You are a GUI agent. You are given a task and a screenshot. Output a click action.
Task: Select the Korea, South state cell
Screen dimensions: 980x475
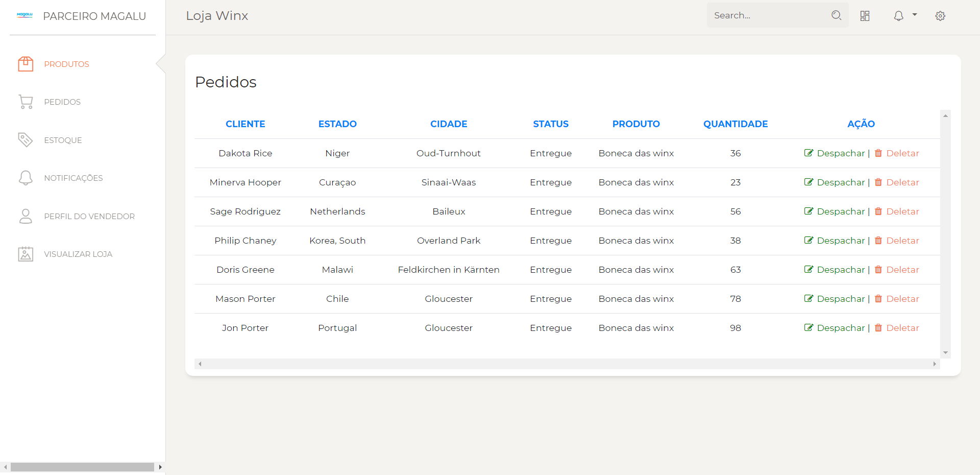337,241
